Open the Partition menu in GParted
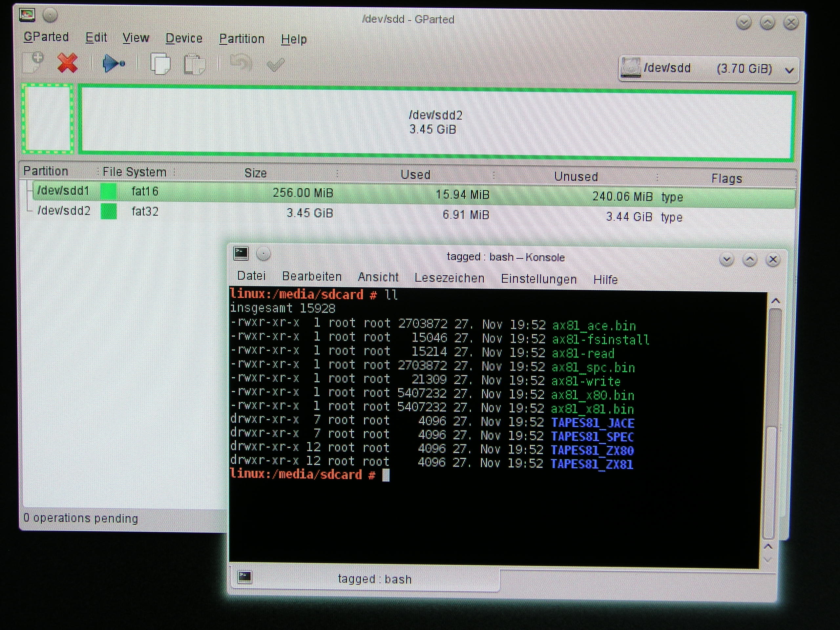This screenshot has width=840, height=630. (x=242, y=39)
